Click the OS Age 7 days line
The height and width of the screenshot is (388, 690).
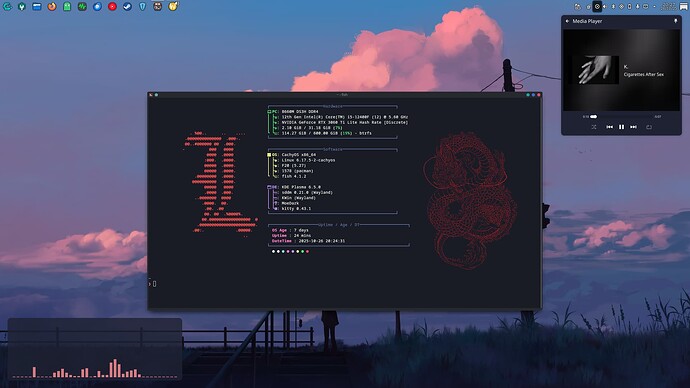(290, 230)
